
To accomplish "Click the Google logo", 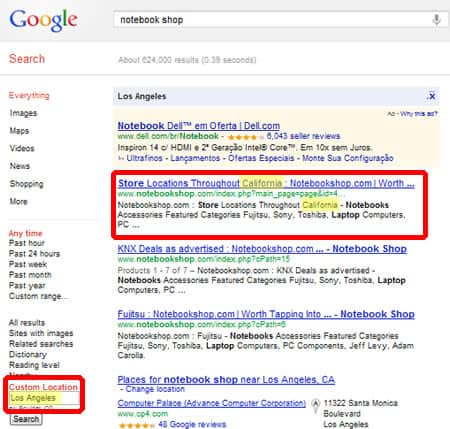I will pyautogui.click(x=44, y=20).
